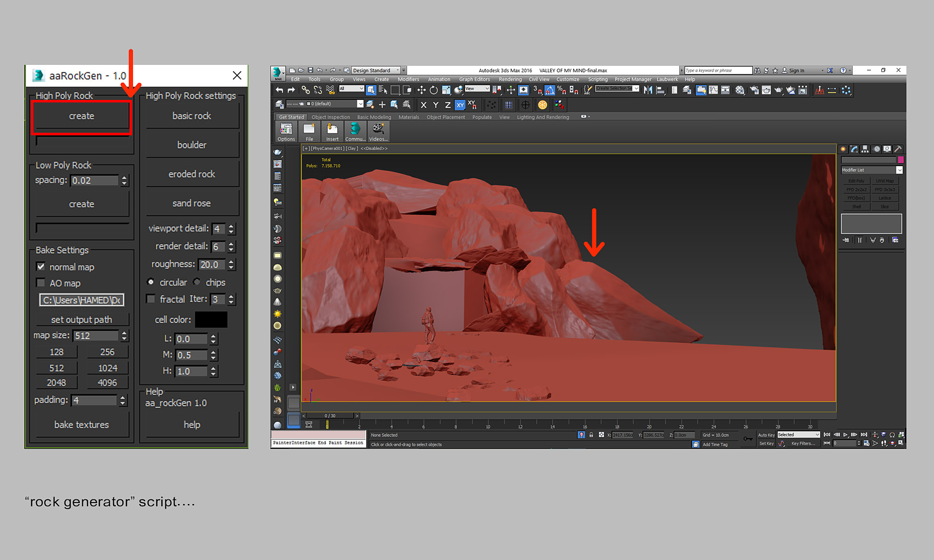Select the chips radio button
Viewport: 934px width, 560px height.
click(197, 282)
